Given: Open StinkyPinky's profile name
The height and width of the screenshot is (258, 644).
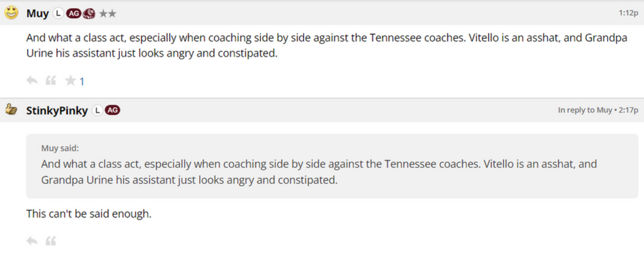Looking at the screenshot, I should pyautogui.click(x=57, y=111).
